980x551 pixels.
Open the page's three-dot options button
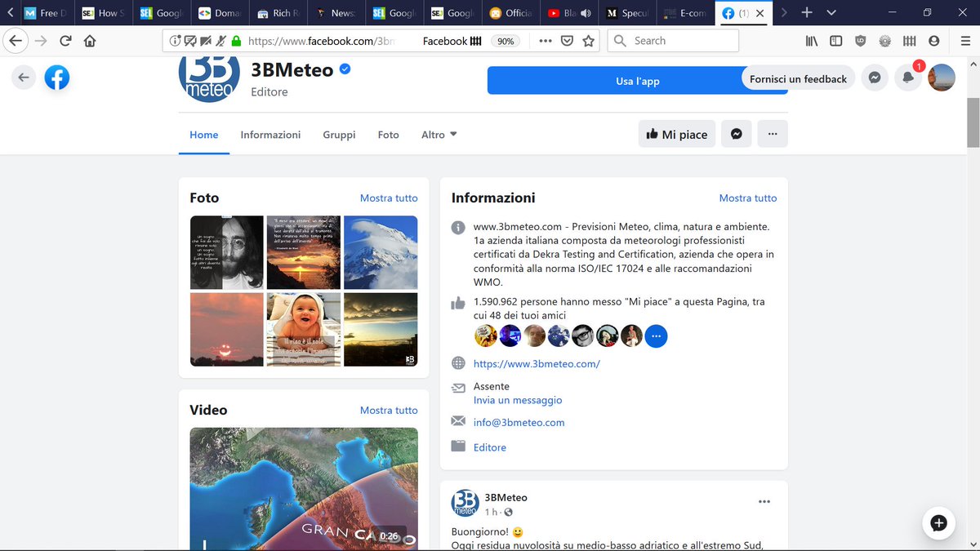click(773, 134)
